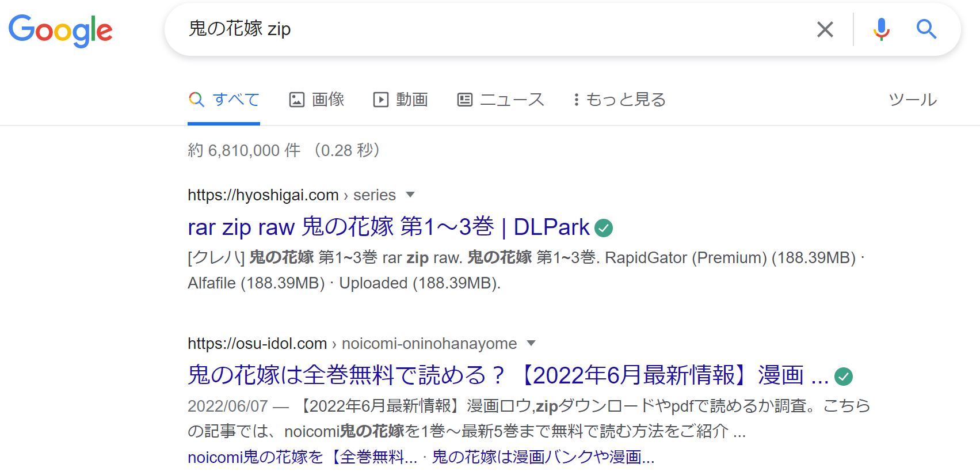This screenshot has width=980, height=475.
Task: Open the ツール options
Action: (913, 100)
